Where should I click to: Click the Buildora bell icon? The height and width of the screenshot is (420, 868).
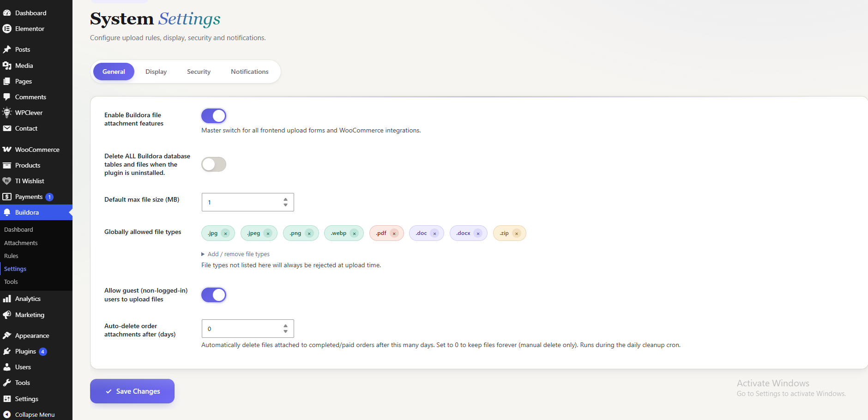[x=7, y=212]
